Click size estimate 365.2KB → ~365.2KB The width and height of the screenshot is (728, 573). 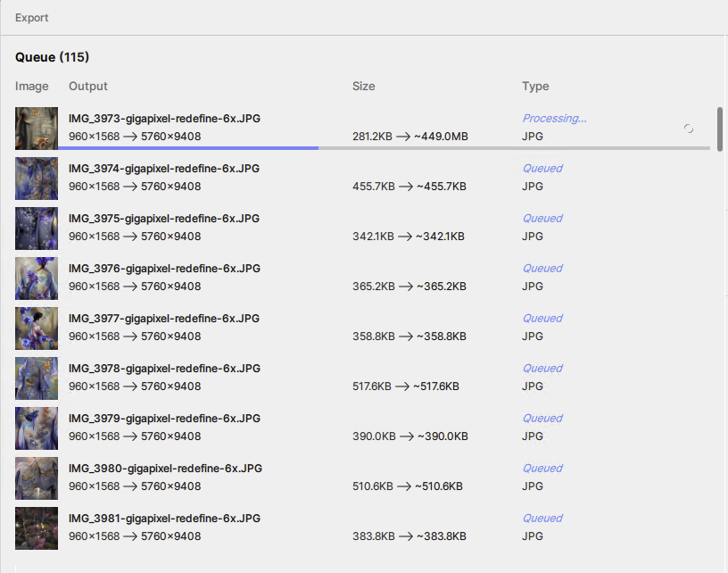click(409, 286)
